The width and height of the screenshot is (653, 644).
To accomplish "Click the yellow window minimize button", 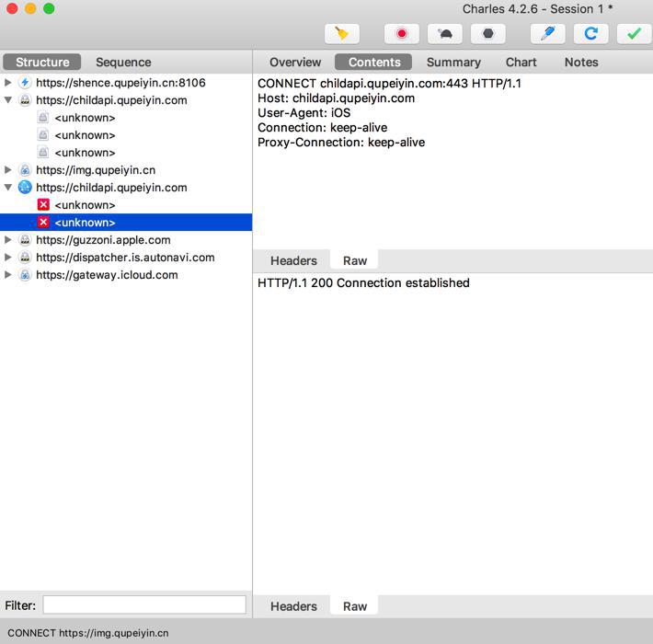I will [x=30, y=8].
